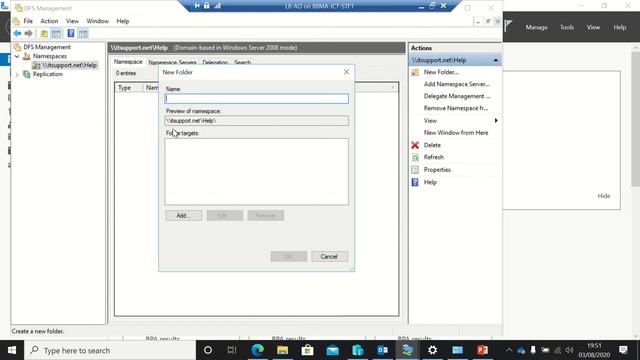Click the green Refresh icon in Actions

415,157
